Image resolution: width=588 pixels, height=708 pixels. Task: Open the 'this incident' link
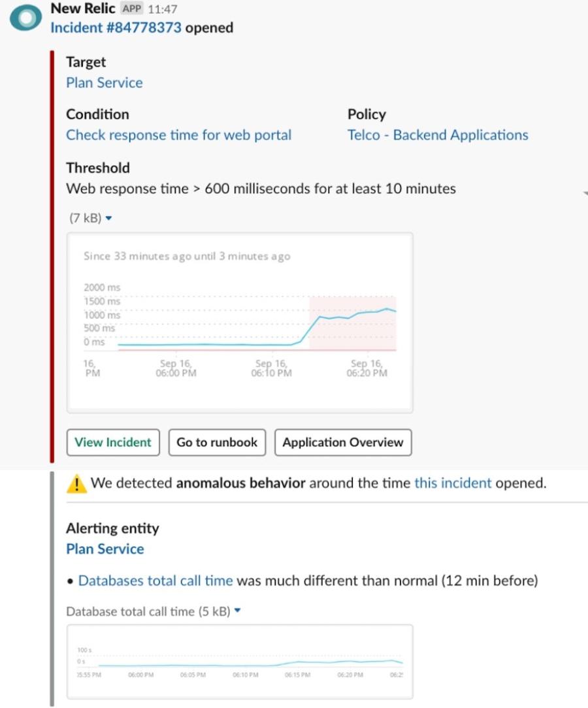click(x=453, y=483)
